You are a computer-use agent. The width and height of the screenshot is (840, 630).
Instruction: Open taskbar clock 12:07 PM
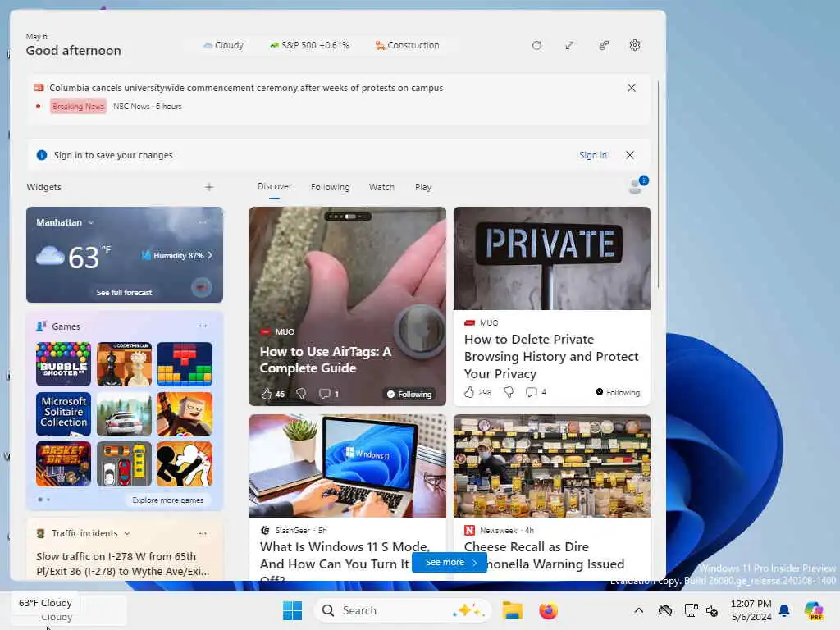(x=751, y=610)
